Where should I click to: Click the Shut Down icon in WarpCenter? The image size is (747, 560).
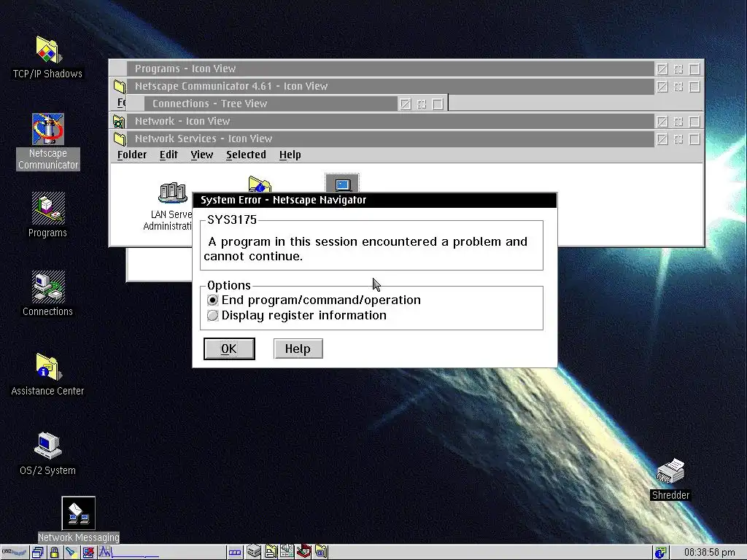[x=88, y=553]
